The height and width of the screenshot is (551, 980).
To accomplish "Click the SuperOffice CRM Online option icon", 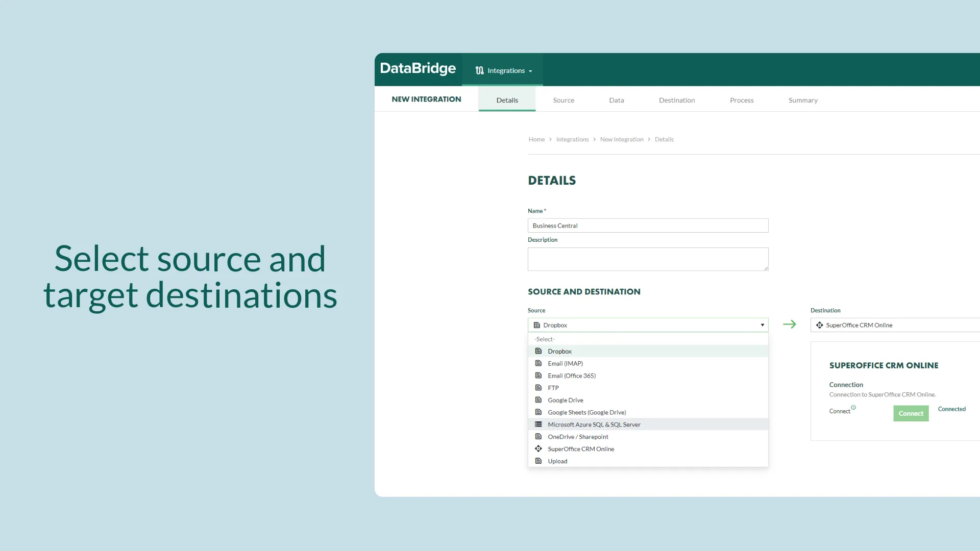I will pyautogui.click(x=538, y=449).
